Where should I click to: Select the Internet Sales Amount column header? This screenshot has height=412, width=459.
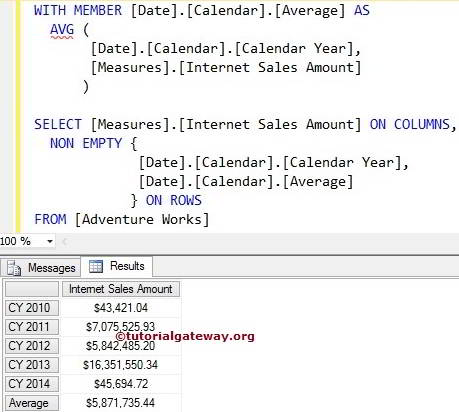(121, 289)
